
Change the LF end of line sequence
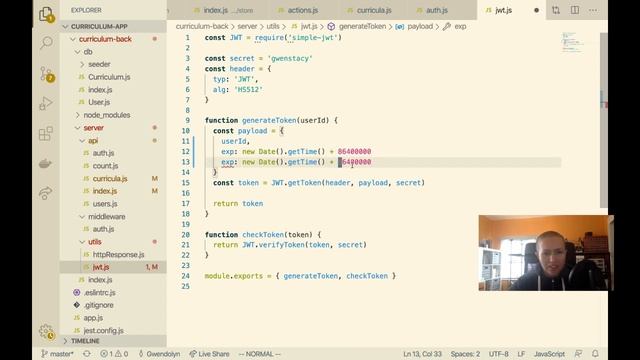[x=521, y=354]
